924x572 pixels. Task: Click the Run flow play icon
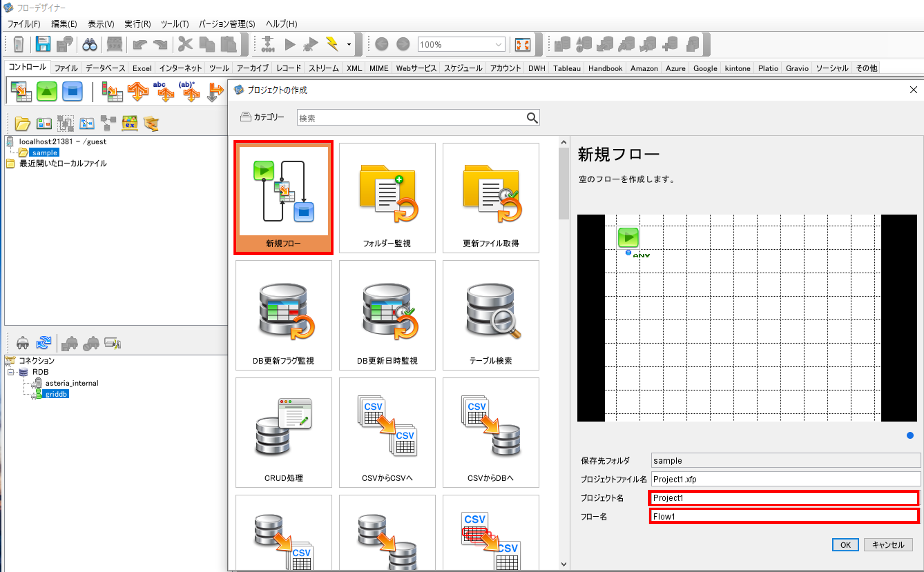(x=290, y=45)
